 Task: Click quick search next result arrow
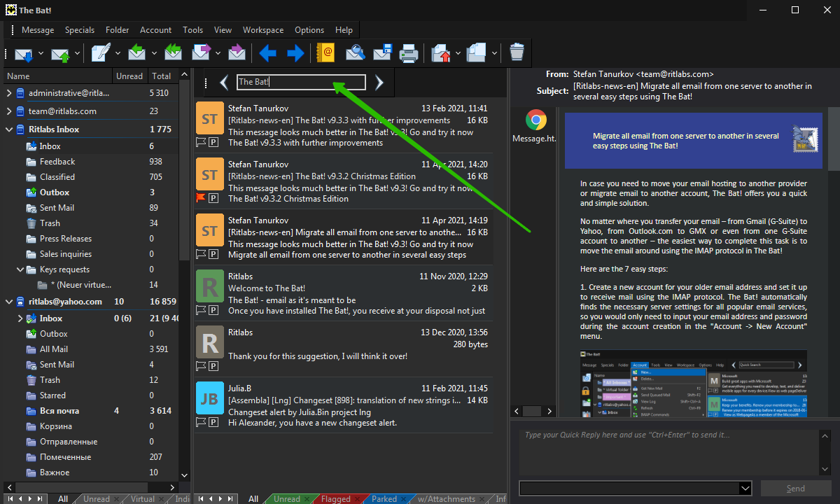[379, 83]
